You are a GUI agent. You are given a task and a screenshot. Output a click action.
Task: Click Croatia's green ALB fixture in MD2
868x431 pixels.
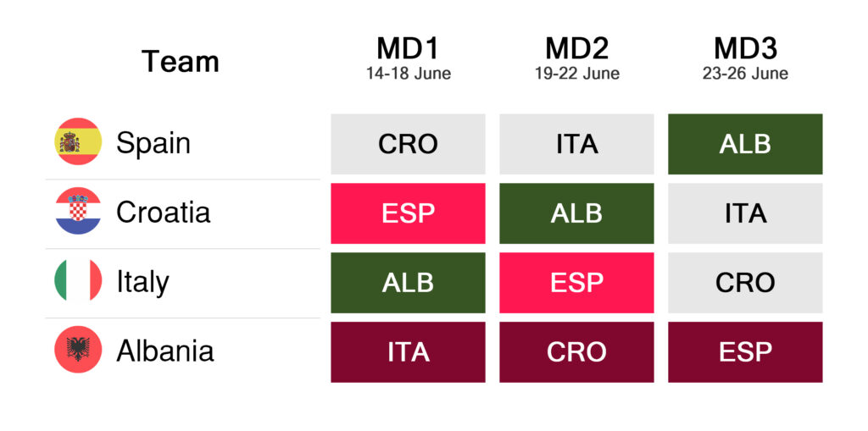point(576,213)
